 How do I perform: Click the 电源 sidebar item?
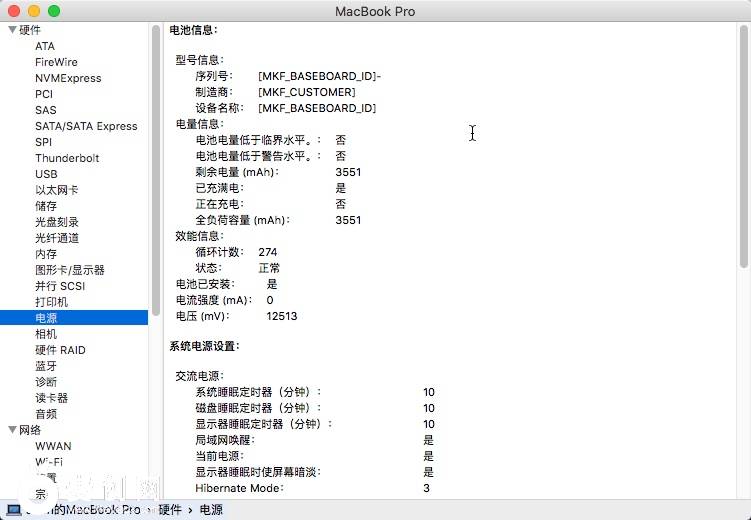tap(46, 318)
